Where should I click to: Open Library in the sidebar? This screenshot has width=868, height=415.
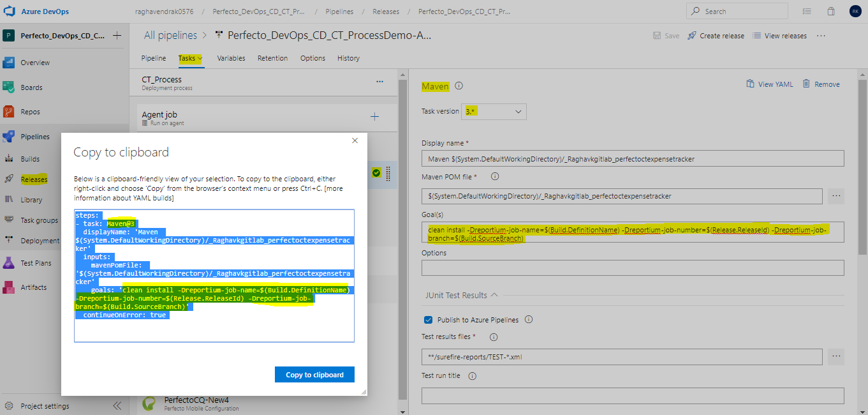(x=31, y=200)
